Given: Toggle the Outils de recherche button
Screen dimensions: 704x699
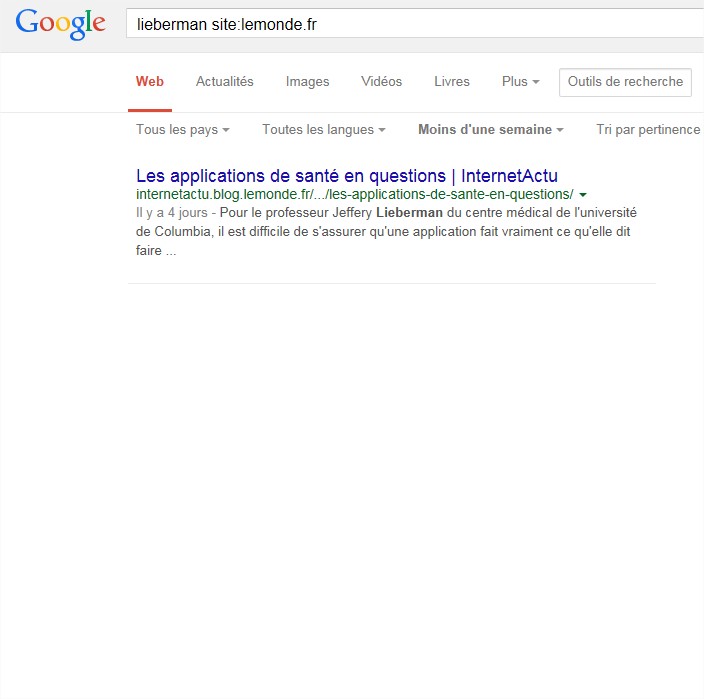Looking at the screenshot, I should click(x=625, y=82).
